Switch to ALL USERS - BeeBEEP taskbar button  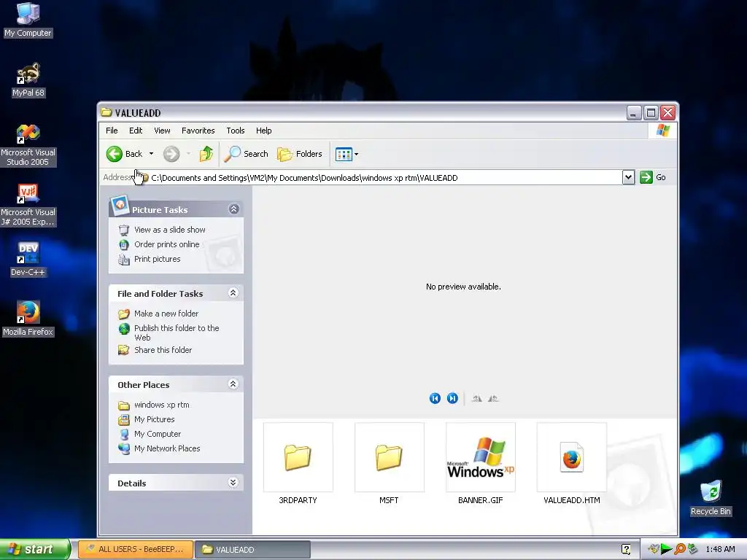tap(136, 549)
